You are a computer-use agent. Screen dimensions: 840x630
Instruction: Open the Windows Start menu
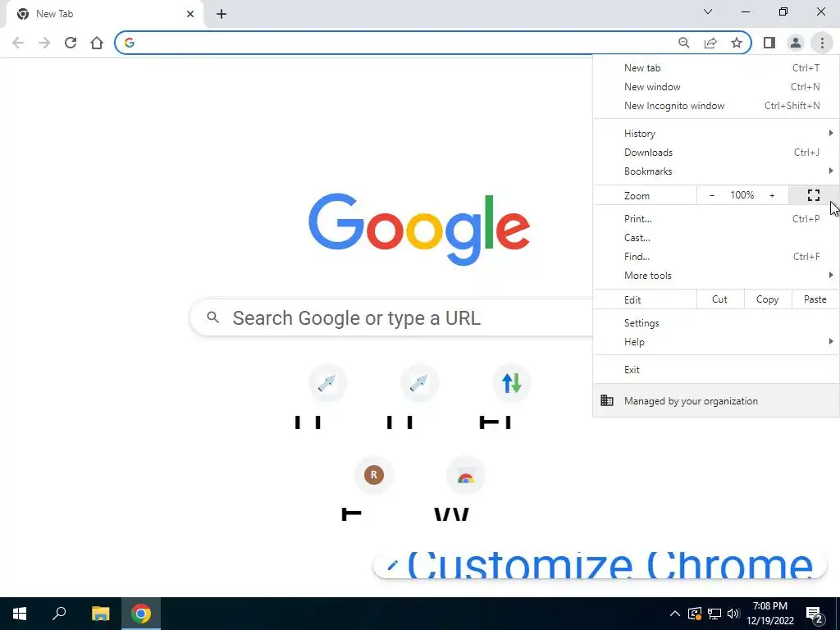tap(20, 614)
